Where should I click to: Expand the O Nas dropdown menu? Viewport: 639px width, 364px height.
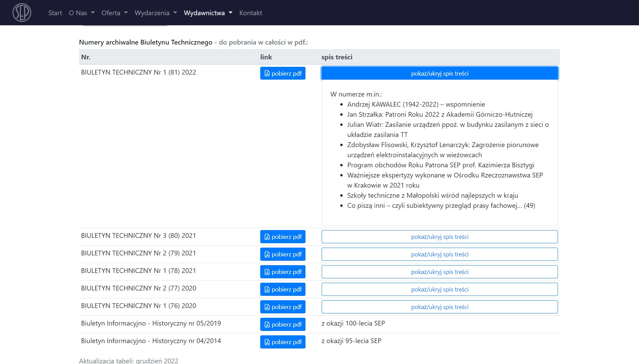point(81,13)
